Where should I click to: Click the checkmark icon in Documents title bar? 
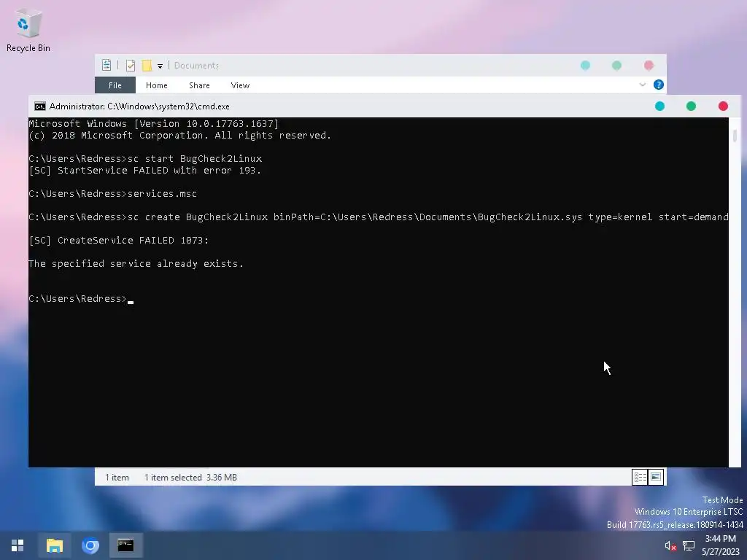(130, 65)
